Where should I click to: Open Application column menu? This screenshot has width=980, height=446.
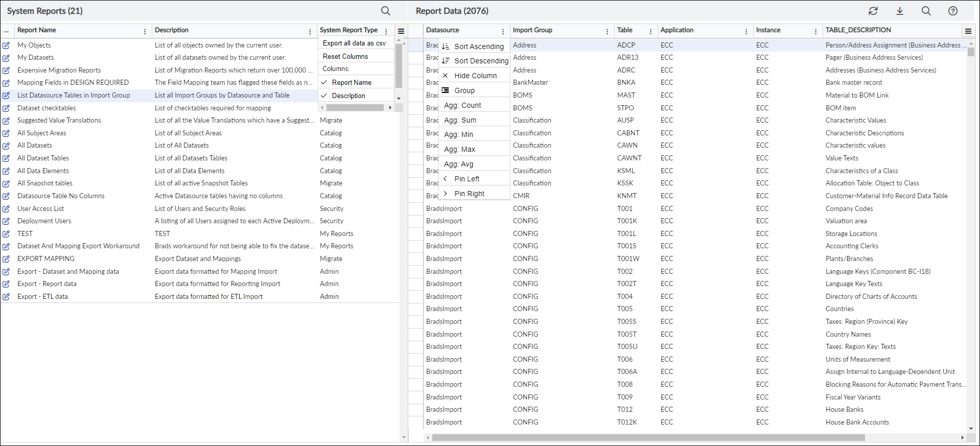[746, 31]
